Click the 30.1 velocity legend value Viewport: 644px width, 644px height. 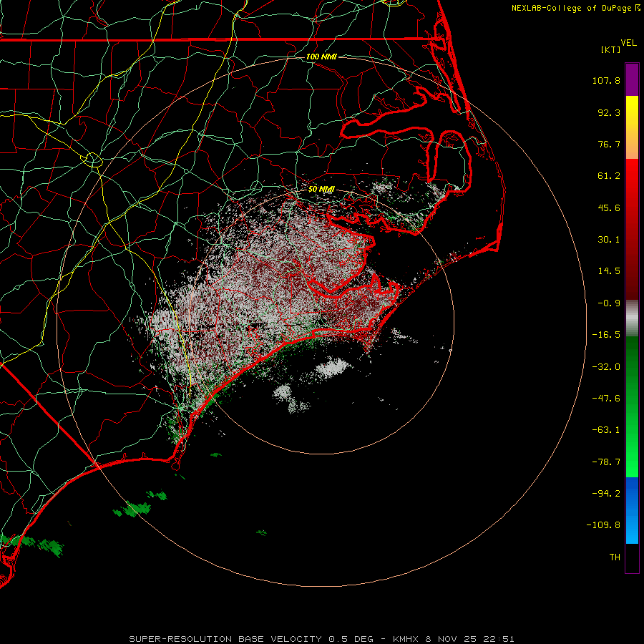click(609, 240)
